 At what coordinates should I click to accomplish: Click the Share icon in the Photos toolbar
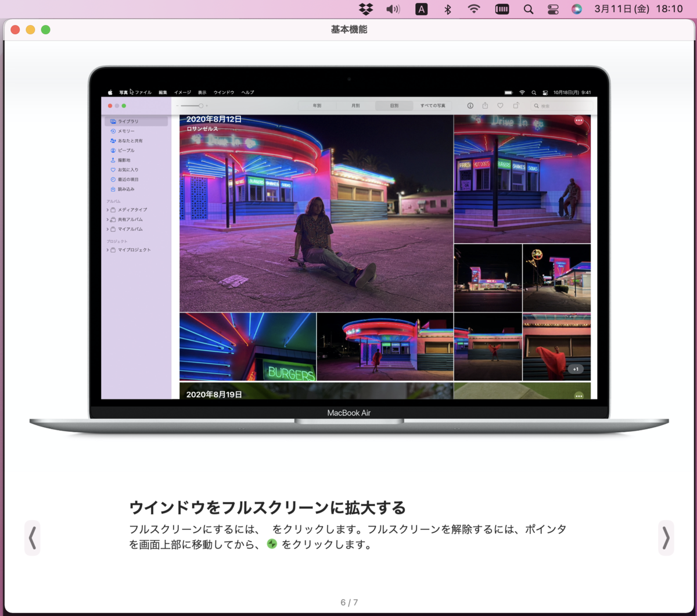click(x=485, y=106)
